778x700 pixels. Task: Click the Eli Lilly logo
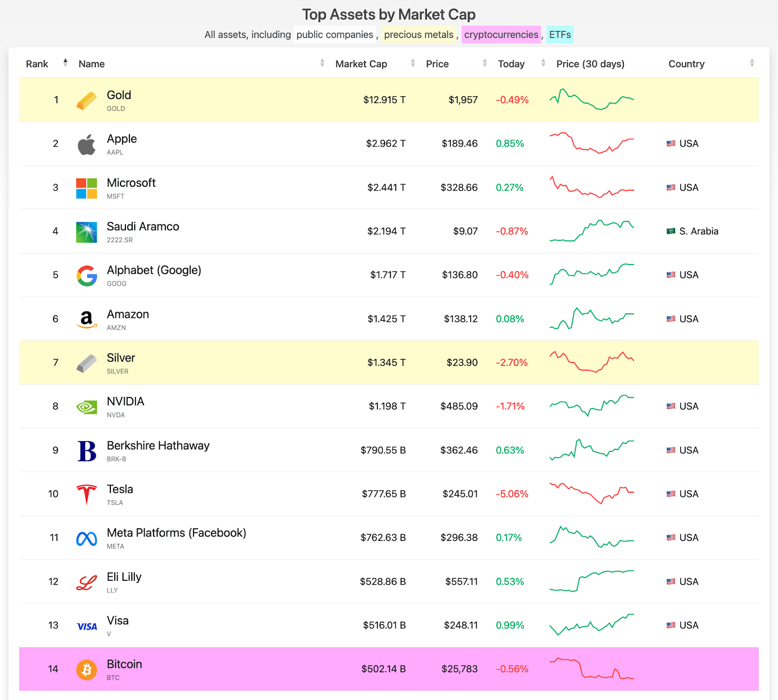coord(87,582)
